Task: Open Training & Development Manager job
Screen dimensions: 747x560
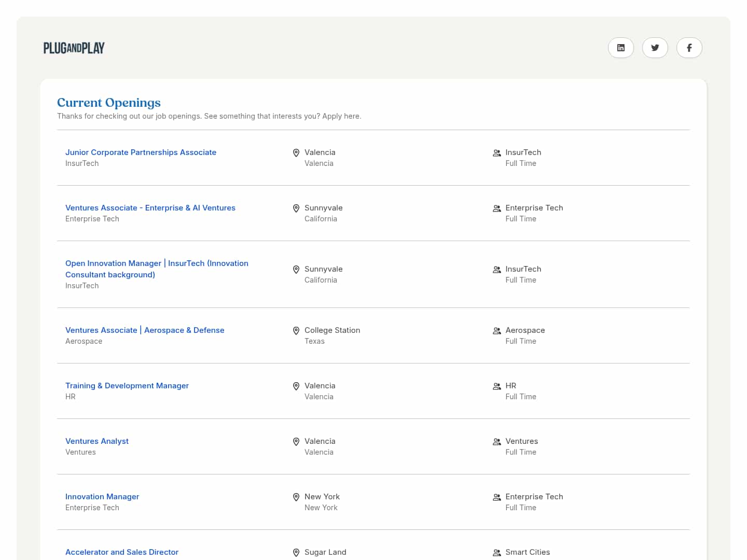Action: (127, 386)
